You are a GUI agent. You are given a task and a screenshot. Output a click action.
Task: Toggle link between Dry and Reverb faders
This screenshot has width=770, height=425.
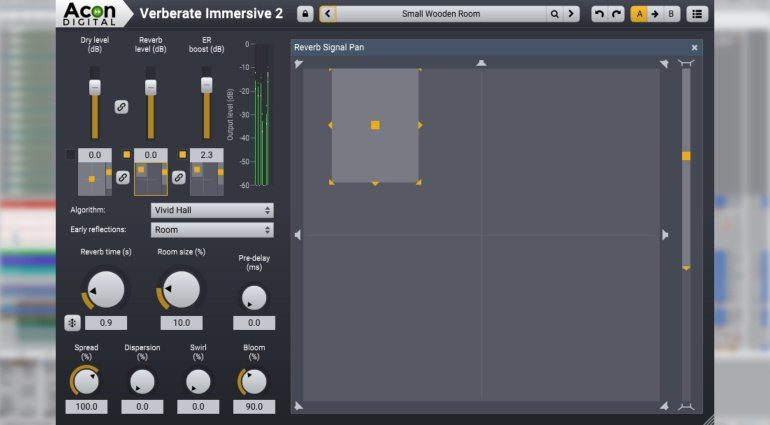[x=121, y=107]
